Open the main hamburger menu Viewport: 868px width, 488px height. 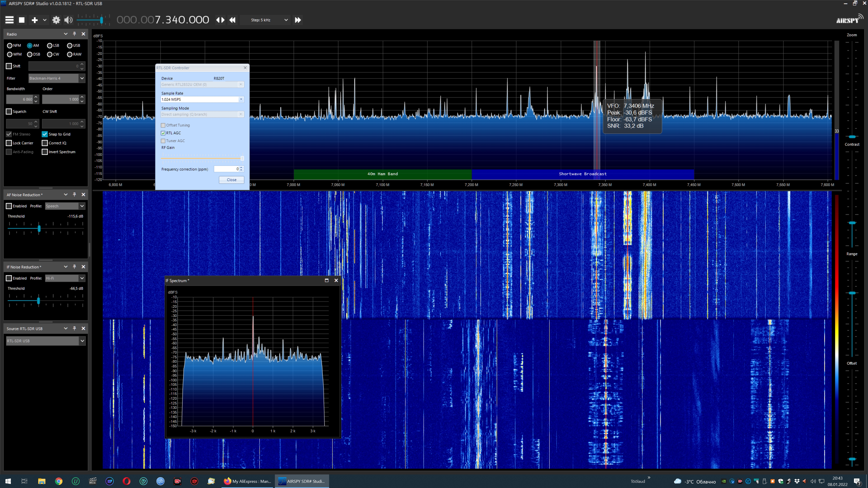(9, 20)
